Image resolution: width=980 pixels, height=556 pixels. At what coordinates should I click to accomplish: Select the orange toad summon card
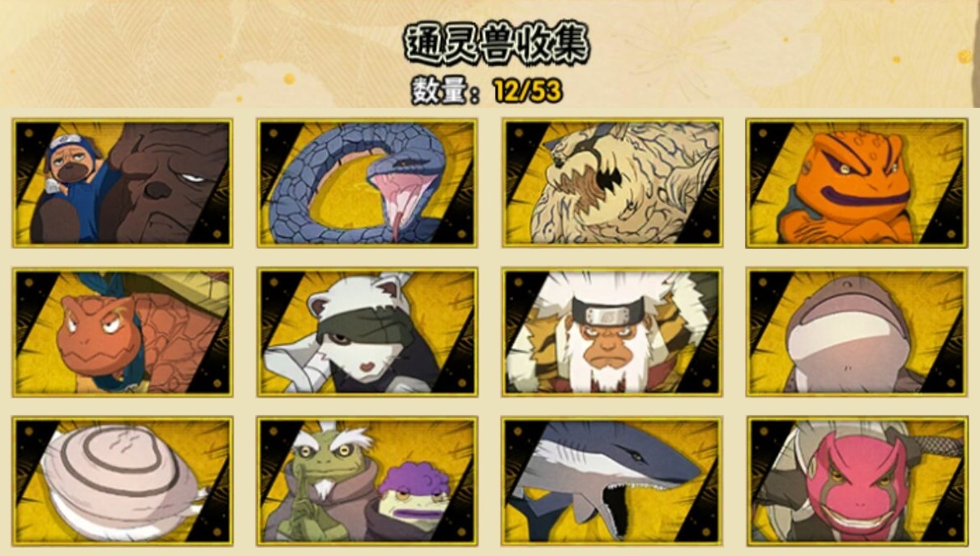click(x=856, y=183)
